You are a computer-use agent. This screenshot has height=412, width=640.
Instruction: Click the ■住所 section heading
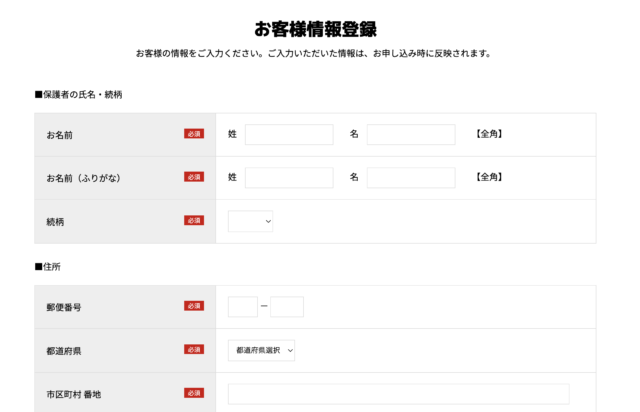[48, 267]
